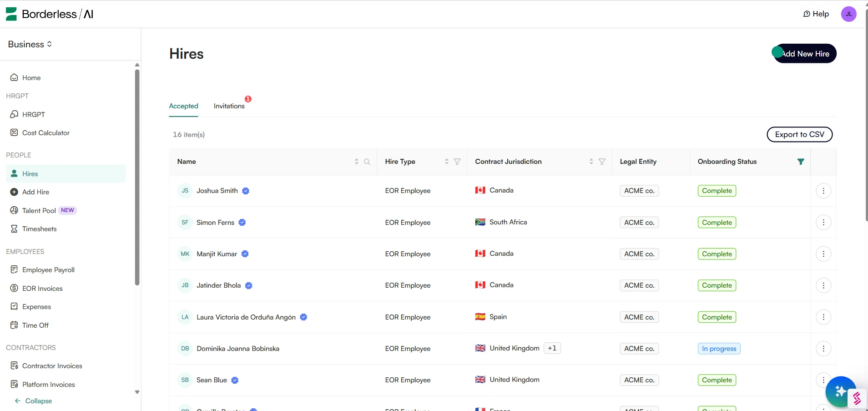Open the Hire Type filter
This screenshot has height=411, width=868.
click(457, 162)
